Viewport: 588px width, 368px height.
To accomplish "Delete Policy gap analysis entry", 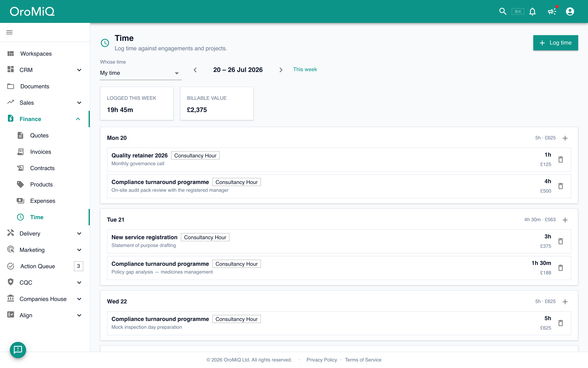I will click(561, 268).
